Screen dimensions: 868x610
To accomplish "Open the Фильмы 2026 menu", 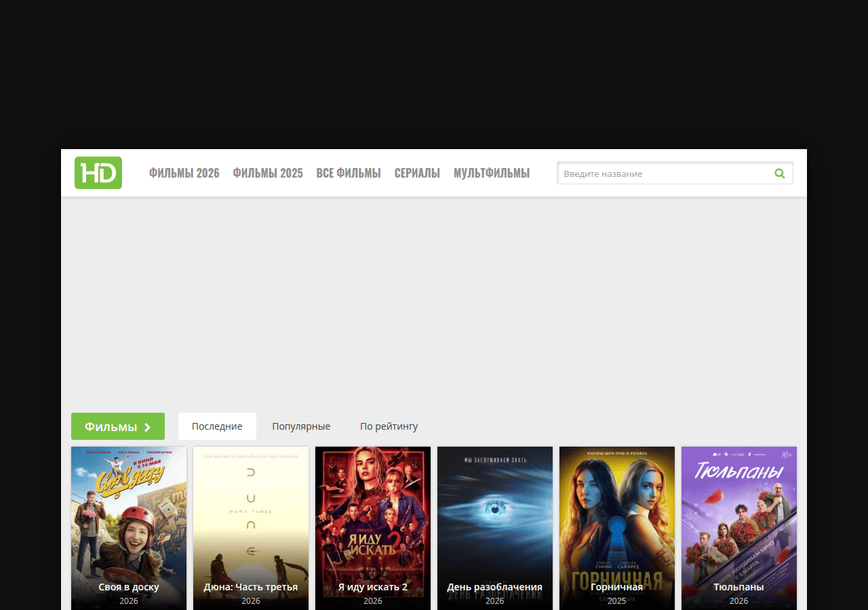I will (x=184, y=173).
